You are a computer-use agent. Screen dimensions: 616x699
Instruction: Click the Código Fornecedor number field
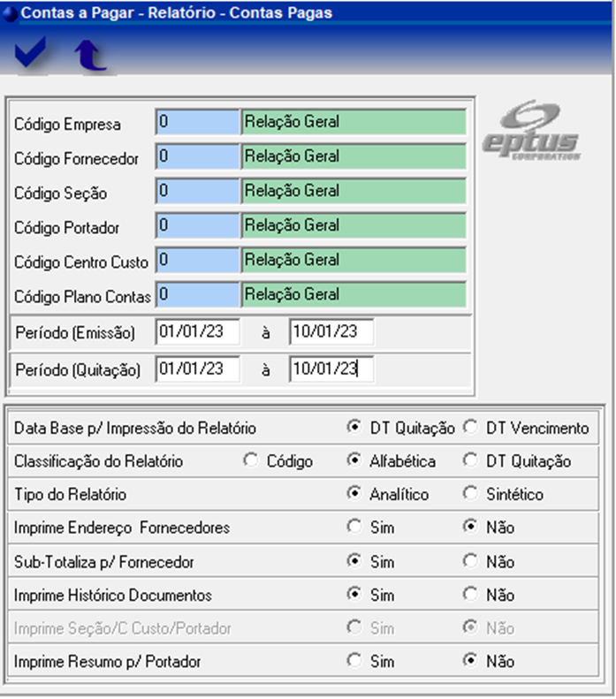coord(196,156)
